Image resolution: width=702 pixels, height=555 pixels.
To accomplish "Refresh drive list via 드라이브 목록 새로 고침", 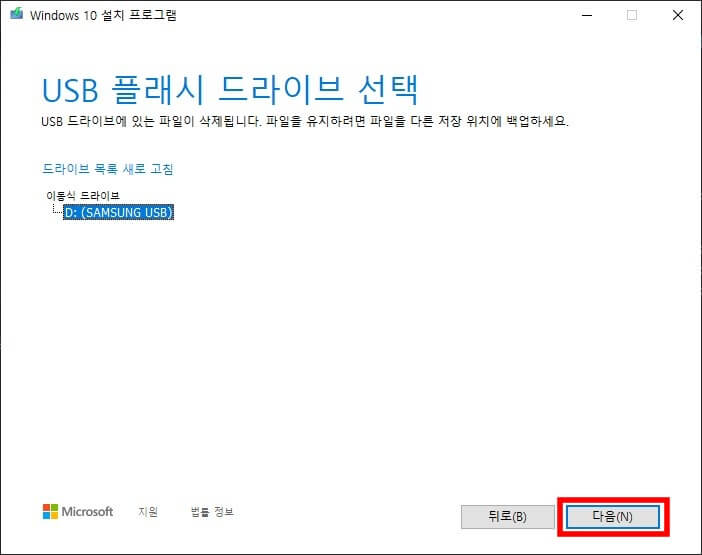I will coord(107,169).
